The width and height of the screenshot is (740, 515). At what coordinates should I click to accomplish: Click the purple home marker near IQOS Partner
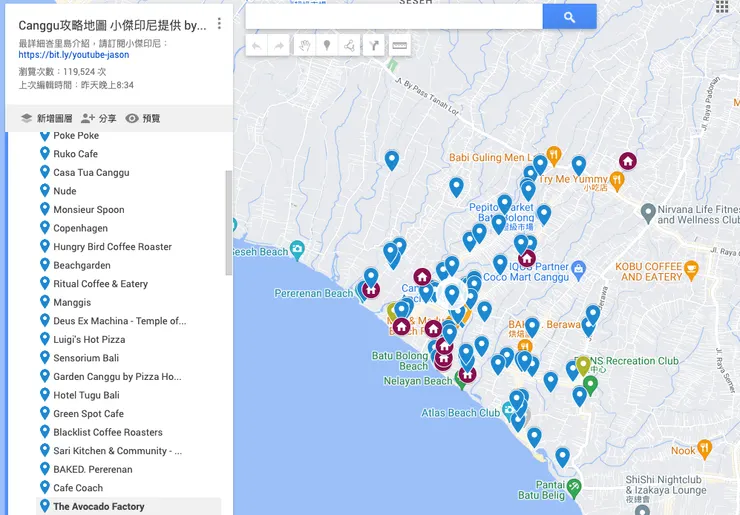527,259
